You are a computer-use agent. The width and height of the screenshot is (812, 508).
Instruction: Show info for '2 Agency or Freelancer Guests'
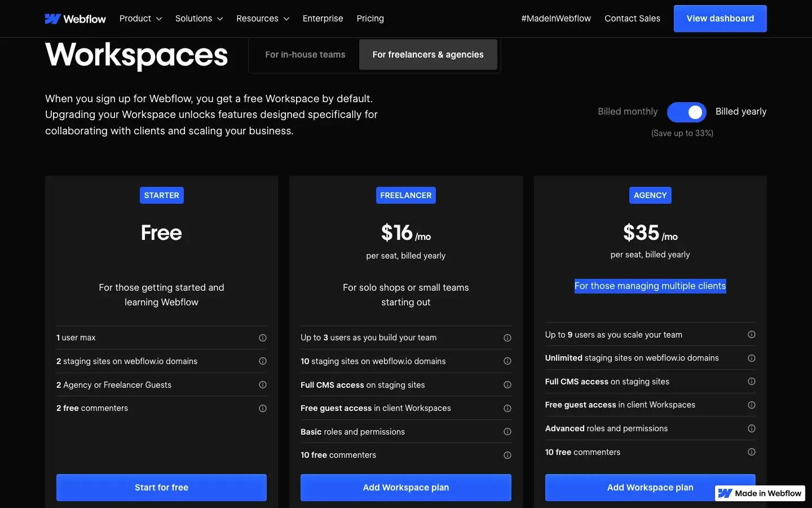pos(263,385)
